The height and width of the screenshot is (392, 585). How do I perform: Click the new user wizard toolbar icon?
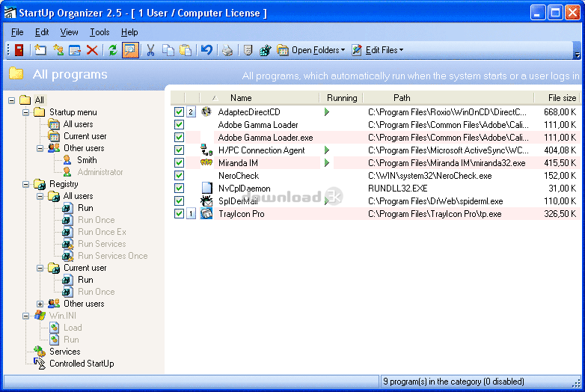click(58, 50)
